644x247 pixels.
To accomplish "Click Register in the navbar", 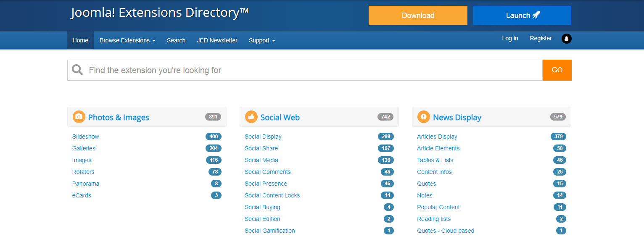I will 541,38.
